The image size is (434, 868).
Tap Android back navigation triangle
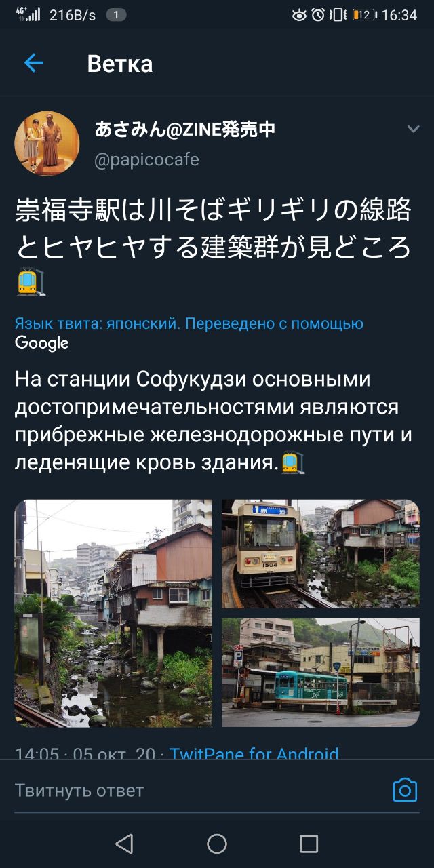[124, 844]
